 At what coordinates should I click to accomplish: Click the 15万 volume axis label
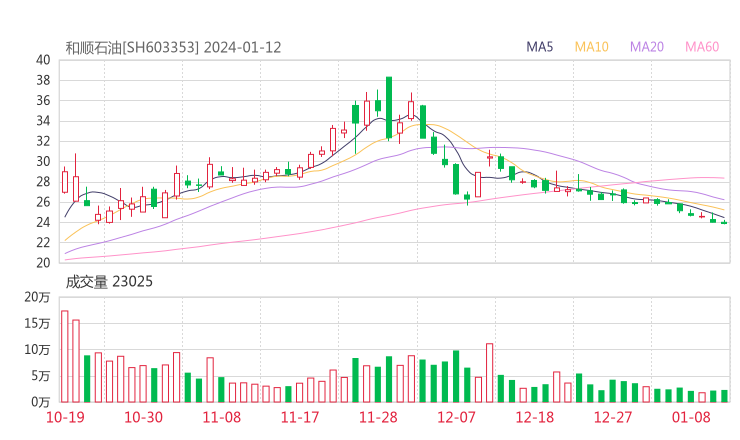37,323
